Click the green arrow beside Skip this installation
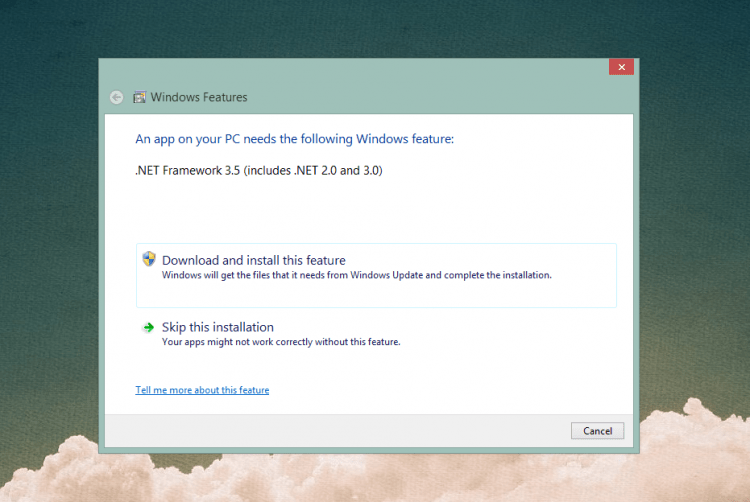The image size is (750, 502). tap(149, 327)
